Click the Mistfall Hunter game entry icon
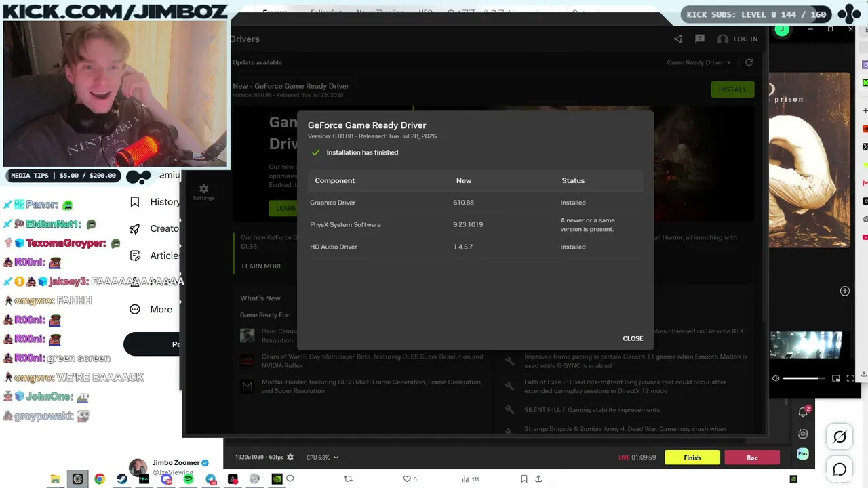 pyautogui.click(x=248, y=386)
